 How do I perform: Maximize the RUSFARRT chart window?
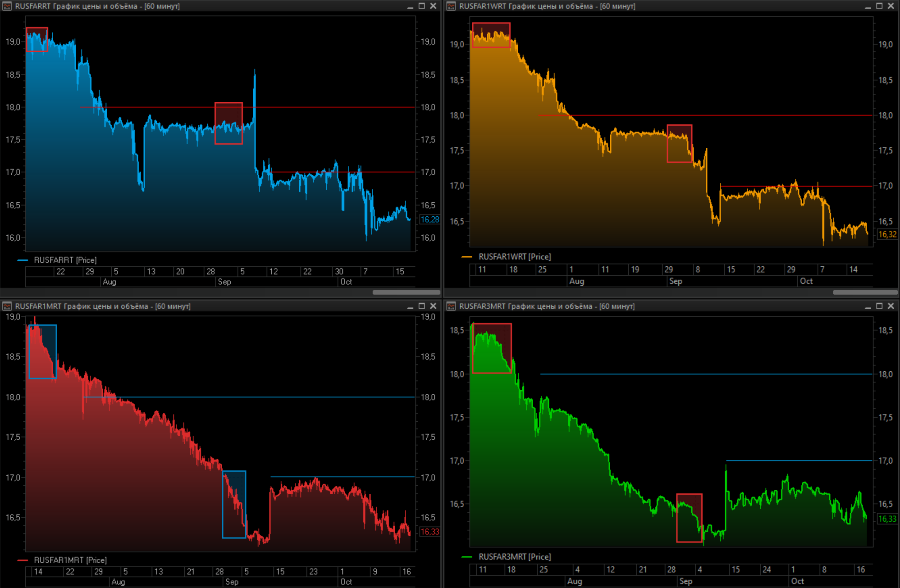click(422, 6)
